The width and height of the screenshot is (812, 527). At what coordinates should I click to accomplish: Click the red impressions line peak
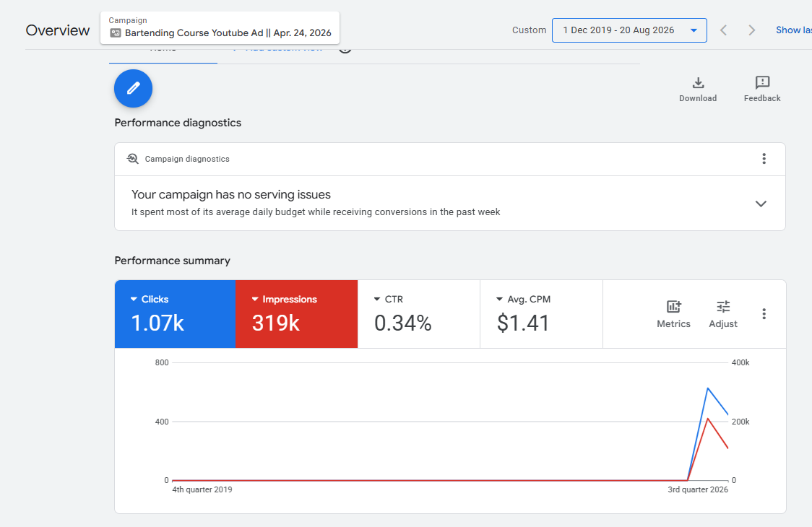(707, 418)
